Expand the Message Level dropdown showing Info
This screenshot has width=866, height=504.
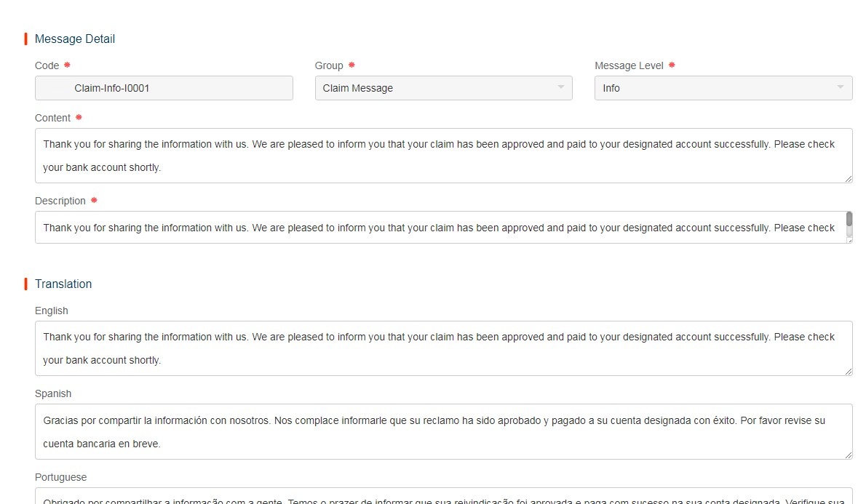tap(723, 88)
